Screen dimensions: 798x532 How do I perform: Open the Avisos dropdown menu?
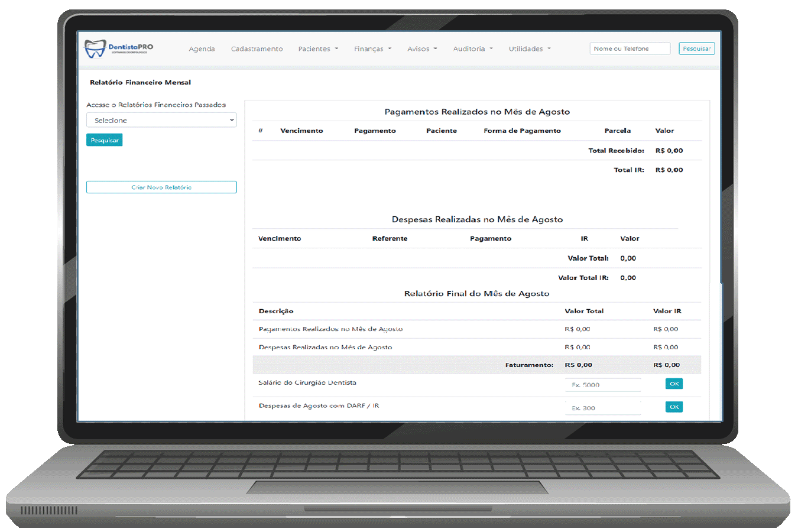(x=422, y=49)
